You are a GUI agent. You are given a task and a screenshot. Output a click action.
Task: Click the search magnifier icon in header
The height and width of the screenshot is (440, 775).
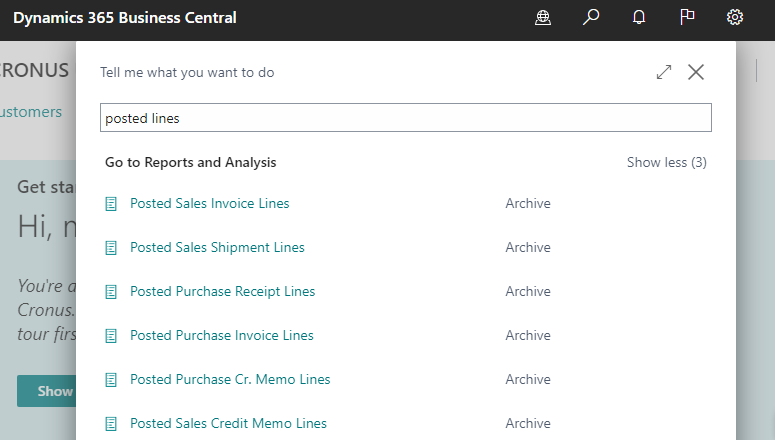pos(591,17)
